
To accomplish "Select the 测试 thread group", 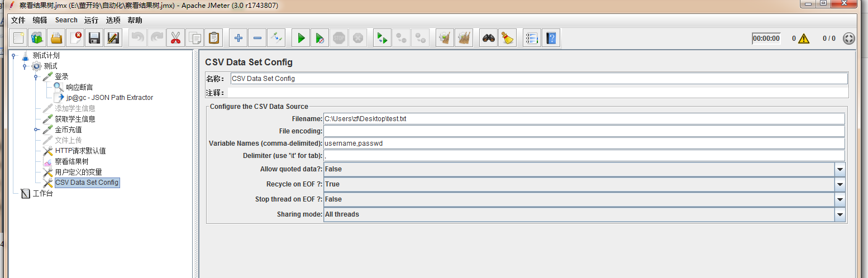I will [x=50, y=66].
